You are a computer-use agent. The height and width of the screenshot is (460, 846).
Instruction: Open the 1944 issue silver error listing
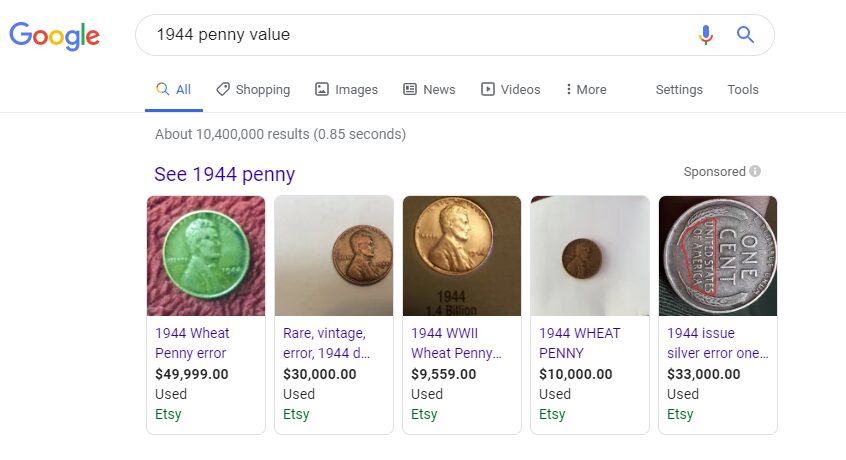coord(717,343)
